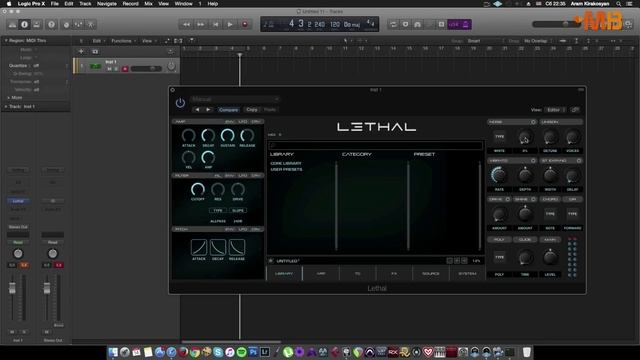Open the Manual preset dropdown in plugin header
Viewport: 640px width, 360px height.
(x=235, y=99)
